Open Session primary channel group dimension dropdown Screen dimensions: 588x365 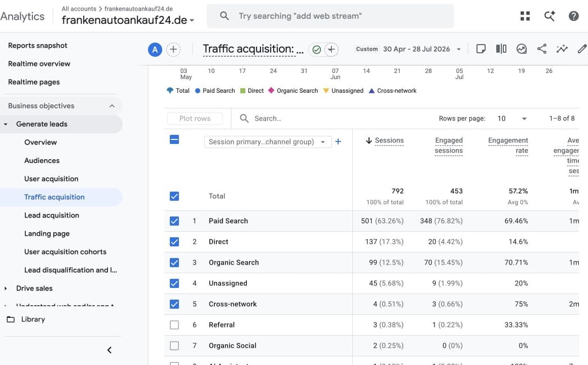click(x=268, y=142)
